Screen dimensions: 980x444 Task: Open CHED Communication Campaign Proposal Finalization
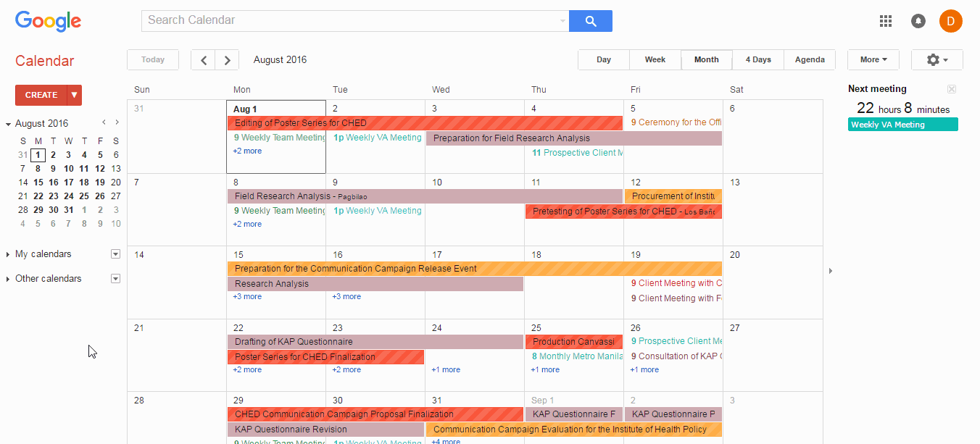pos(375,414)
